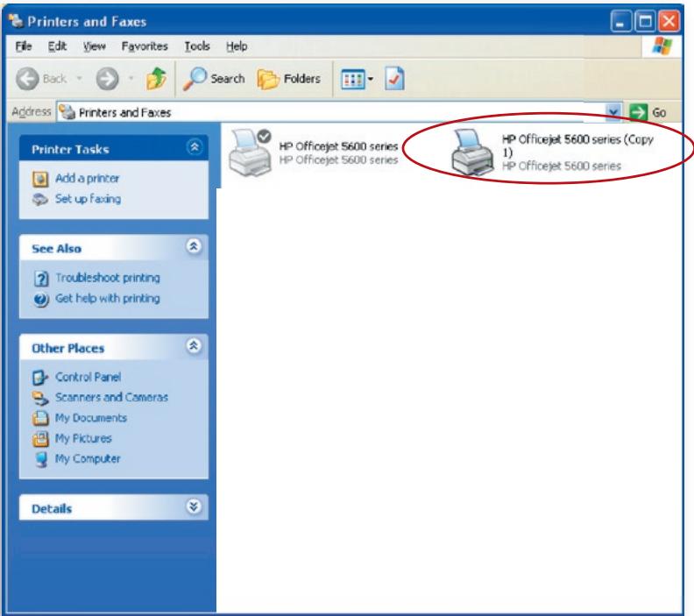The image size is (694, 616).
Task: Click the Control Panel icon
Action: [x=40, y=378]
